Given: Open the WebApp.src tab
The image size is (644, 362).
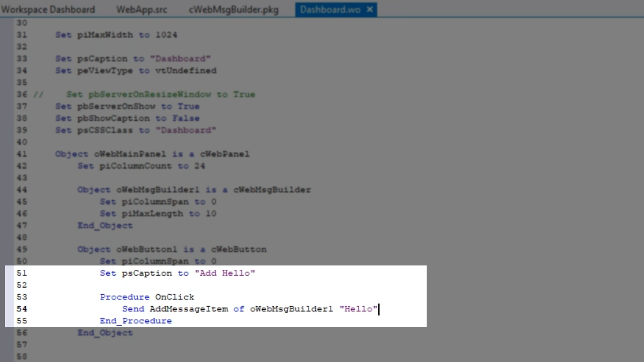Looking at the screenshot, I should coord(141,10).
